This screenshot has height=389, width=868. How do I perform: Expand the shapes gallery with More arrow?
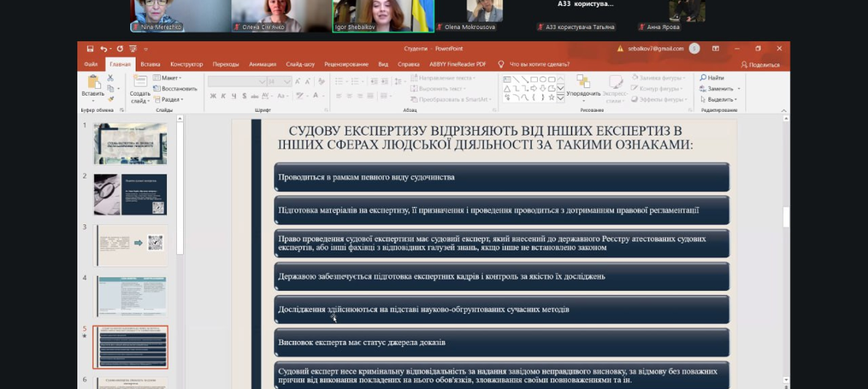(x=560, y=98)
